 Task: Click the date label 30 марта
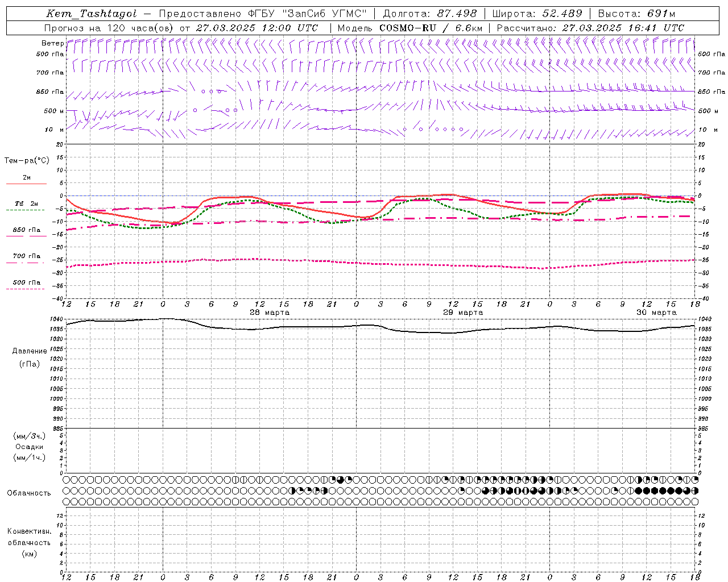tap(656, 313)
